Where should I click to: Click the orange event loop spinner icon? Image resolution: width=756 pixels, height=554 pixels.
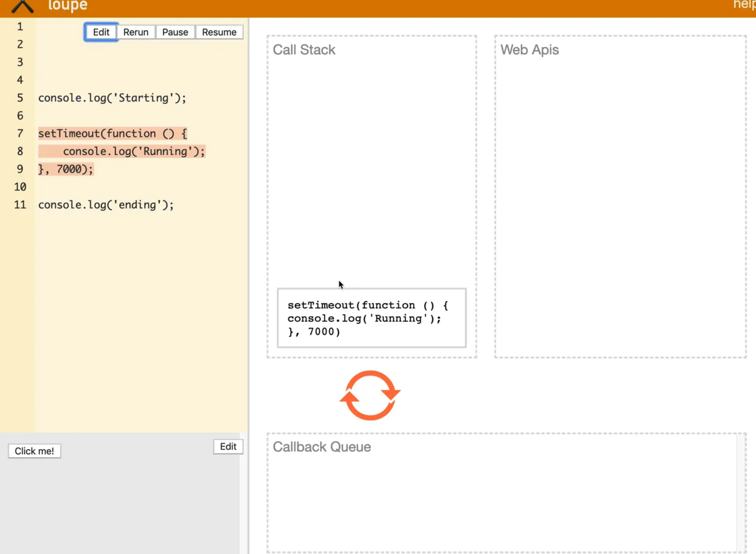pyautogui.click(x=370, y=395)
